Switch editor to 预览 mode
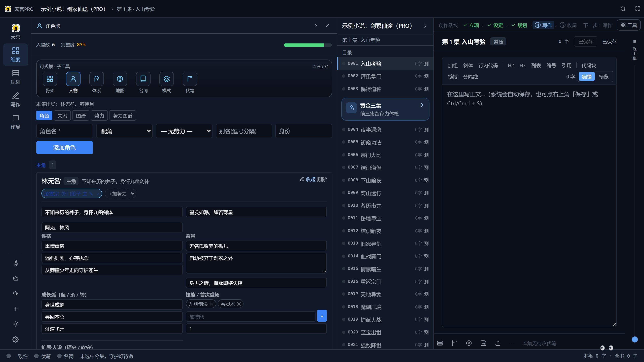This screenshot has height=362, width=644. click(x=604, y=77)
